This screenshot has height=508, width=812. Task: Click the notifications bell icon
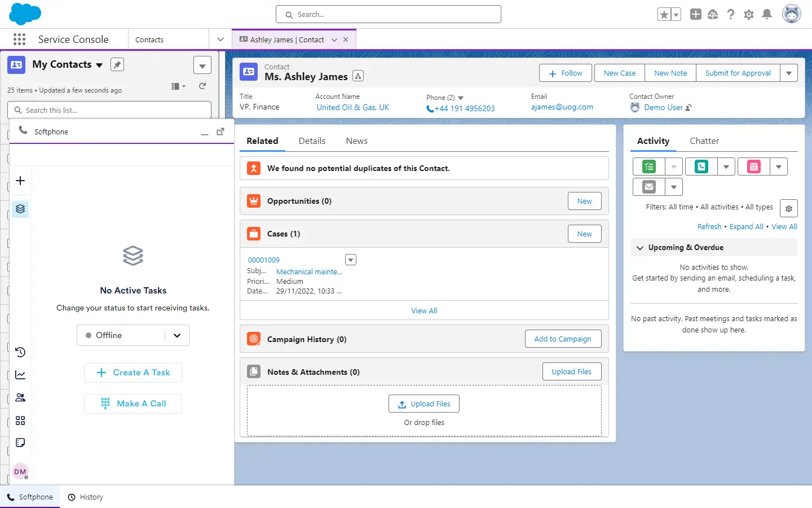(766, 15)
